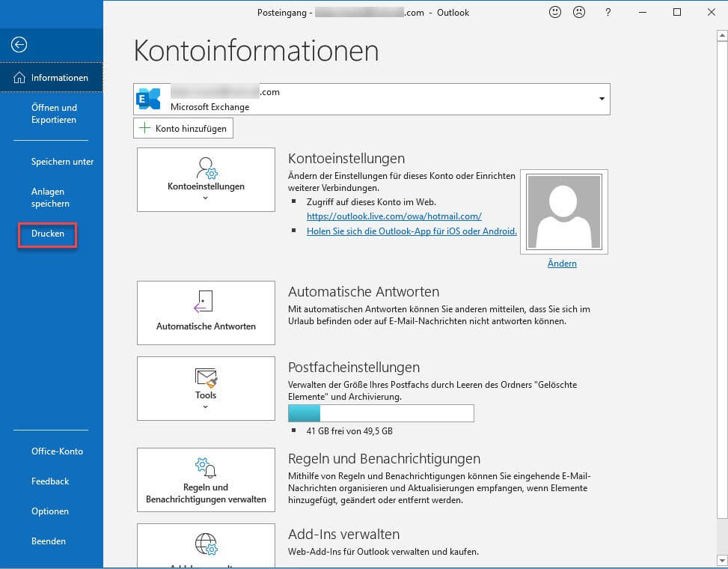
Task: Click the Add-Ins verwalten heading
Action: tap(343, 534)
